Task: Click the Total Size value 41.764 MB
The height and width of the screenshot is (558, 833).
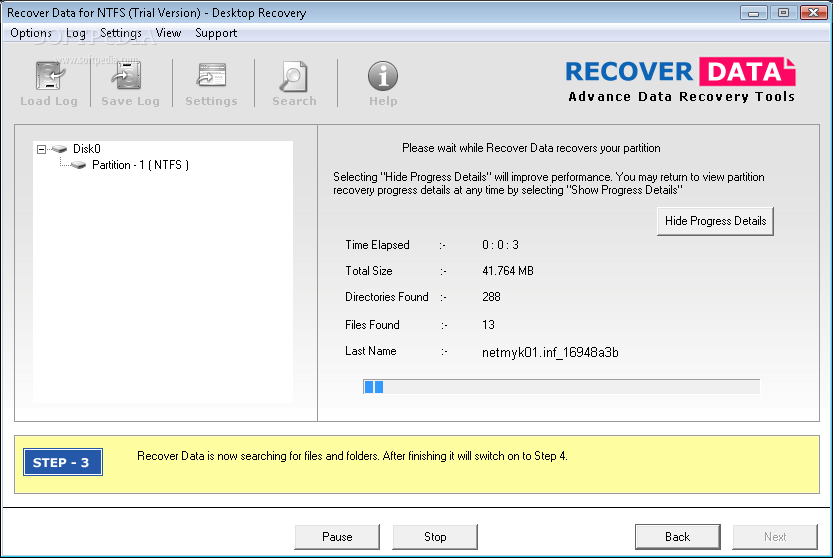Action: [508, 271]
